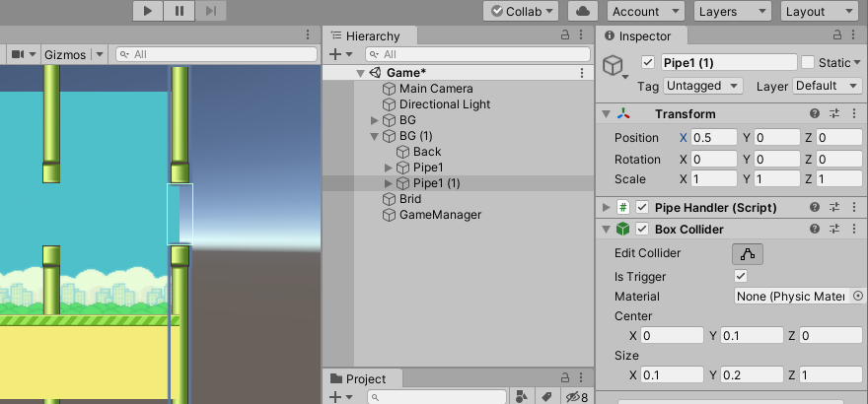Screen dimensions: 868x404
Task: Toggle Pipe1 (1) active checkbox
Action: pos(648,62)
